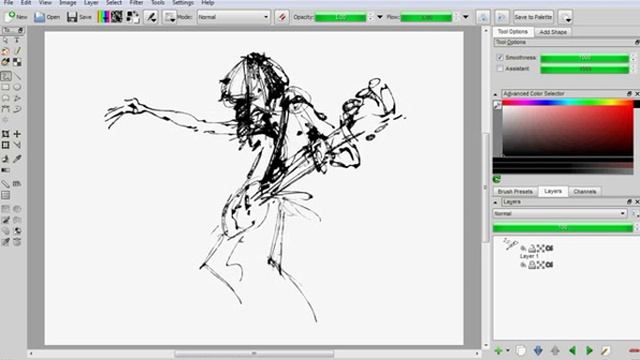Toggle the Assistant checkbox
The height and width of the screenshot is (360, 640).
[x=500, y=69]
